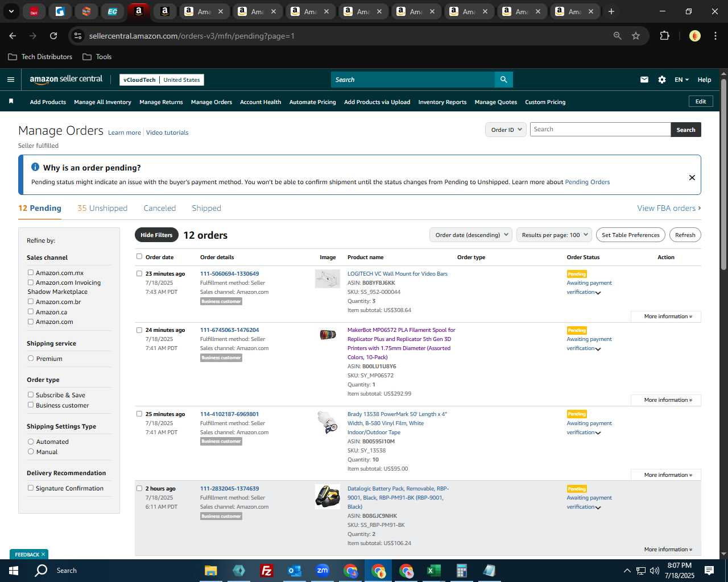
Task: Switch to the Canceled tab
Action: click(160, 208)
